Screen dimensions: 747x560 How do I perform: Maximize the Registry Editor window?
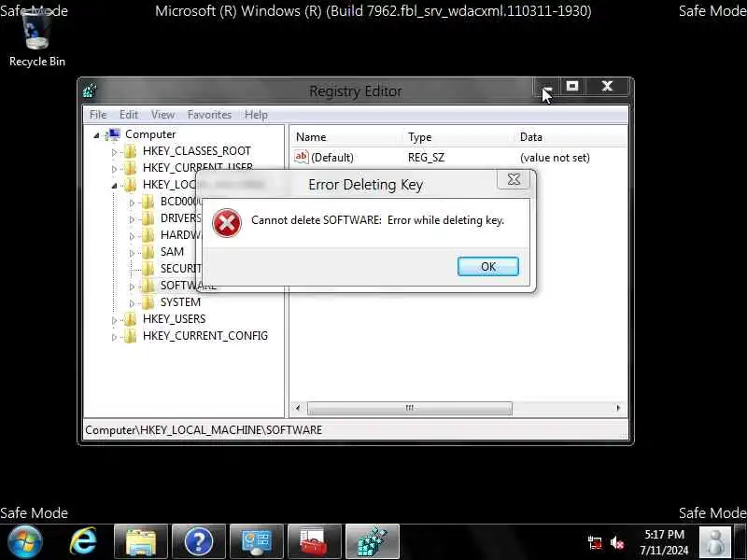coord(572,86)
